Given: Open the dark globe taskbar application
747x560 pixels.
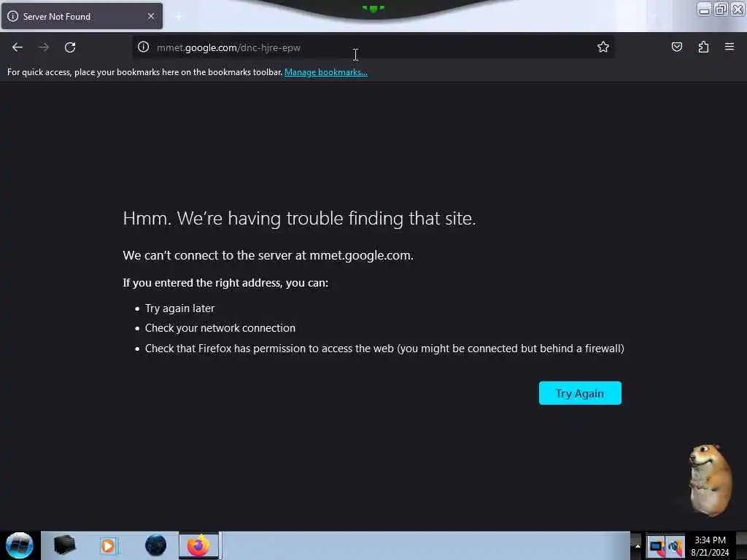Looking at the screenshot, I should (155, 545).
